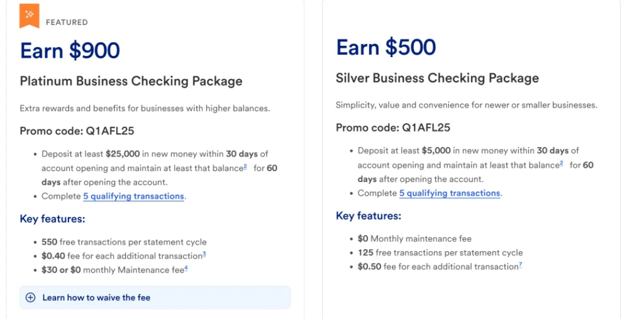
Task: Click the "$0 Monthly maintenance fee" bullet
Action: click(x=414, y=239)
